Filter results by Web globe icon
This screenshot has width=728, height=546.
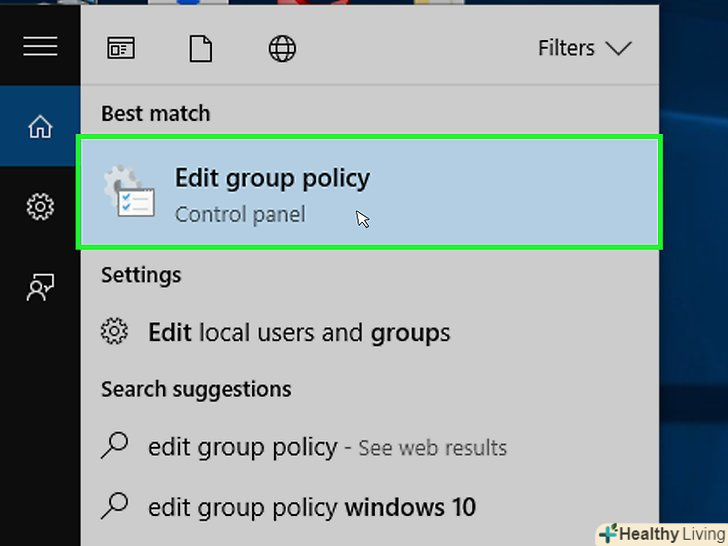282,49
